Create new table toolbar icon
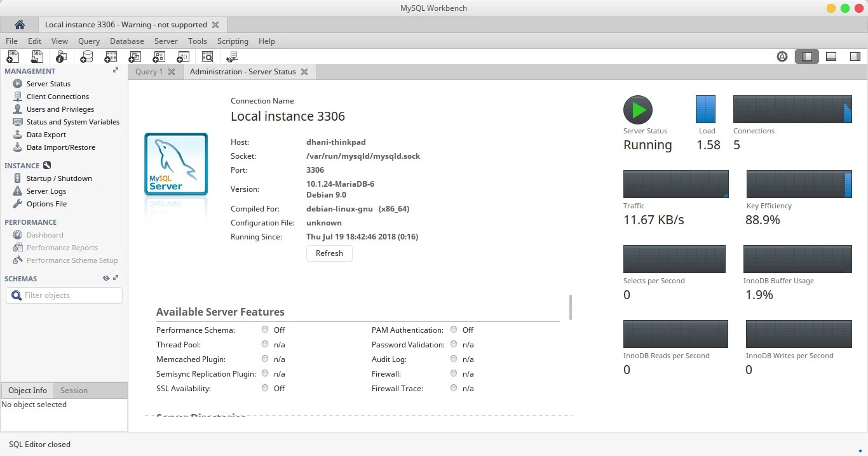The image size is (868, 456). pyautogui.click(x=111, y=57)
